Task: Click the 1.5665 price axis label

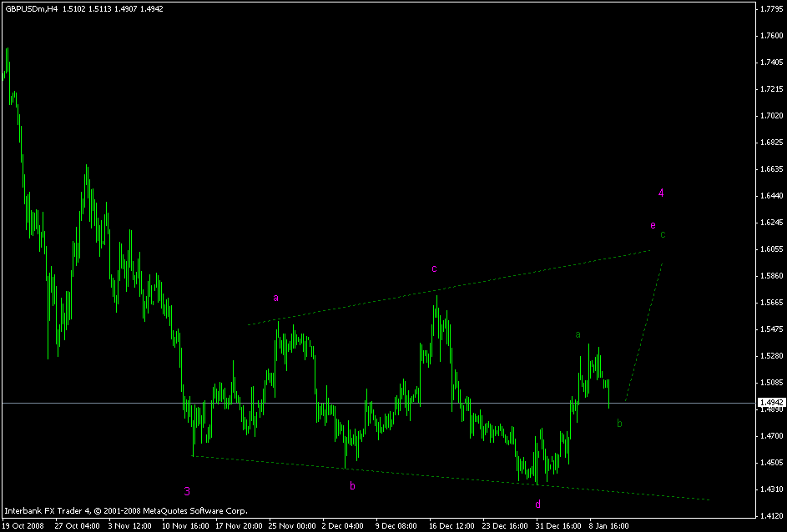Action: (x=771, y=303)
